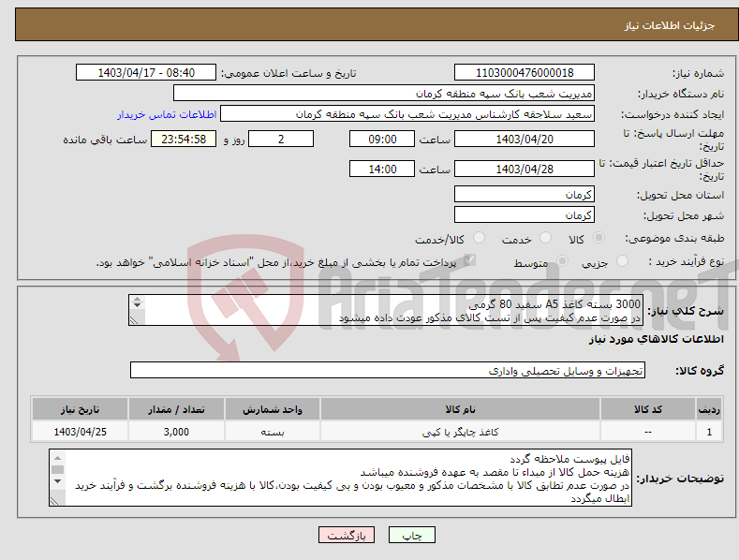The width and height of the screenshot is (739, 560).
Task: Click unit cell بسته
Action: 273,432
